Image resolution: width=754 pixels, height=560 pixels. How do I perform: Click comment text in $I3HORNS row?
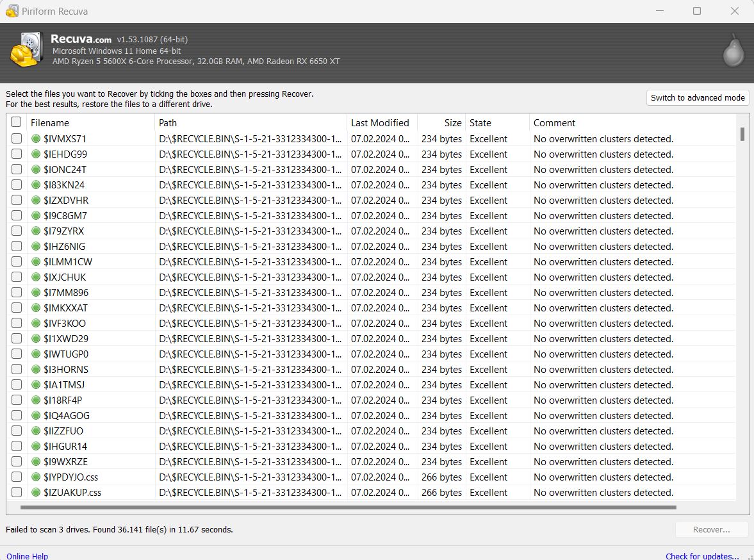[x=603, y=370]
